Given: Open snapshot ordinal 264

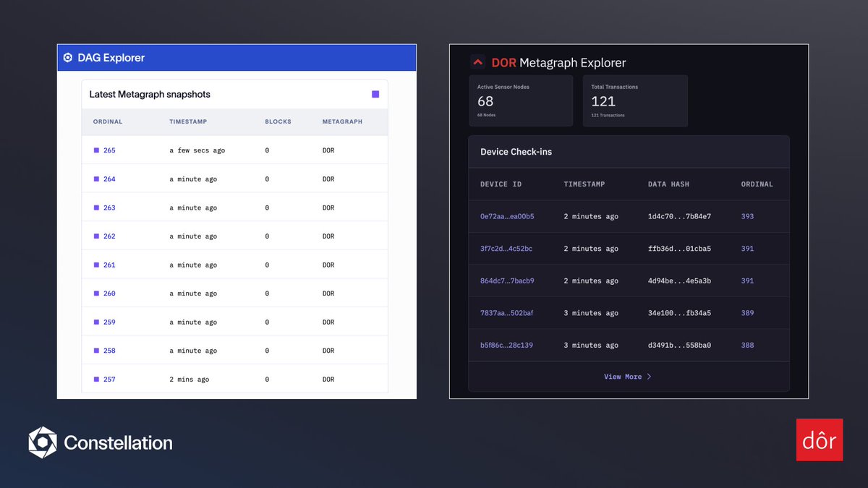Looking at the screenshot, I should pyautogui.click(x=109, y=179).
